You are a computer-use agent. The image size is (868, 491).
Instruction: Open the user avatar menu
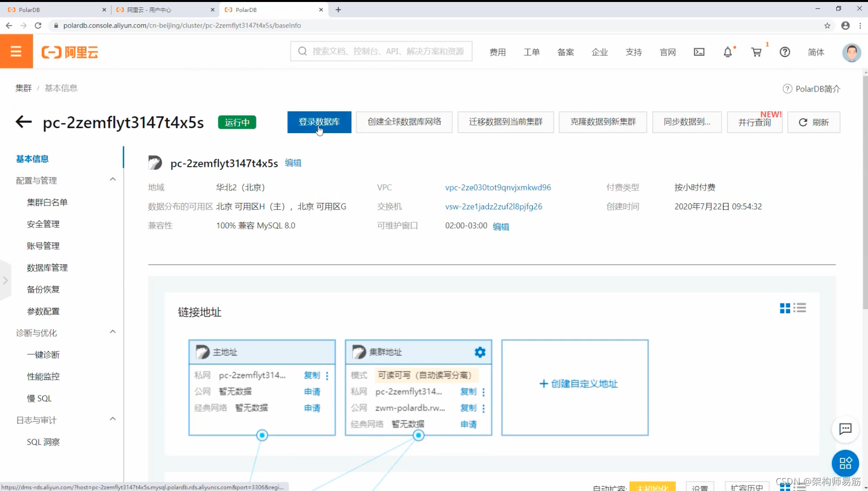coord(851,52)
